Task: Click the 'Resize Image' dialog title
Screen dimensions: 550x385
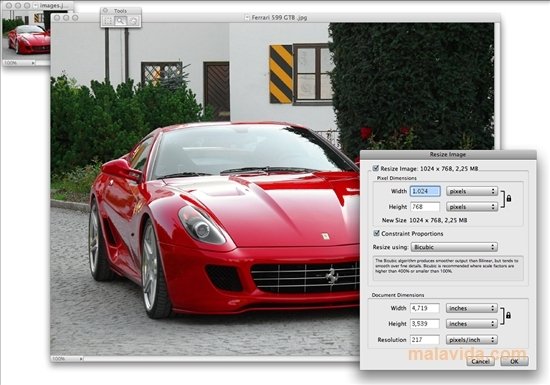Action: pyautogui.click(x=448, y=154)
